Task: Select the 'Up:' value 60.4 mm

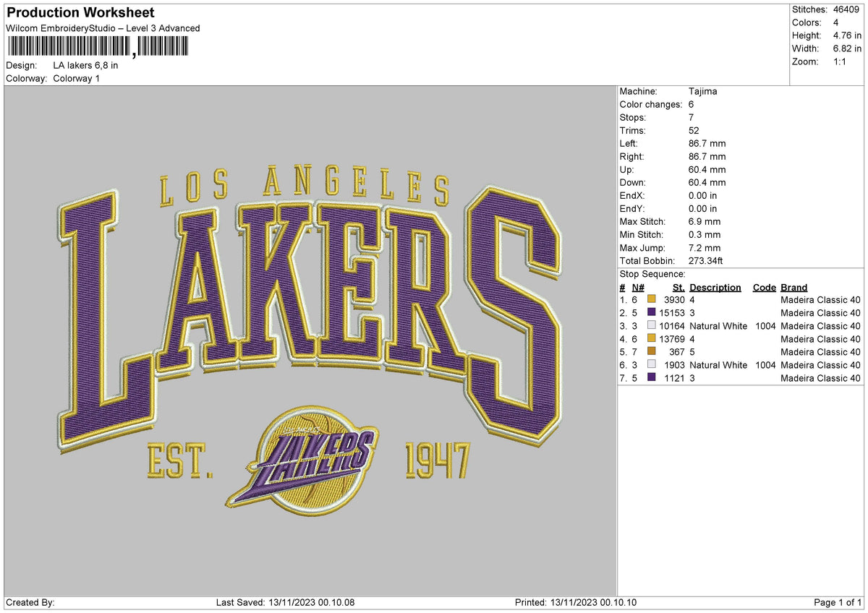Action: click(x=707, y=170)
